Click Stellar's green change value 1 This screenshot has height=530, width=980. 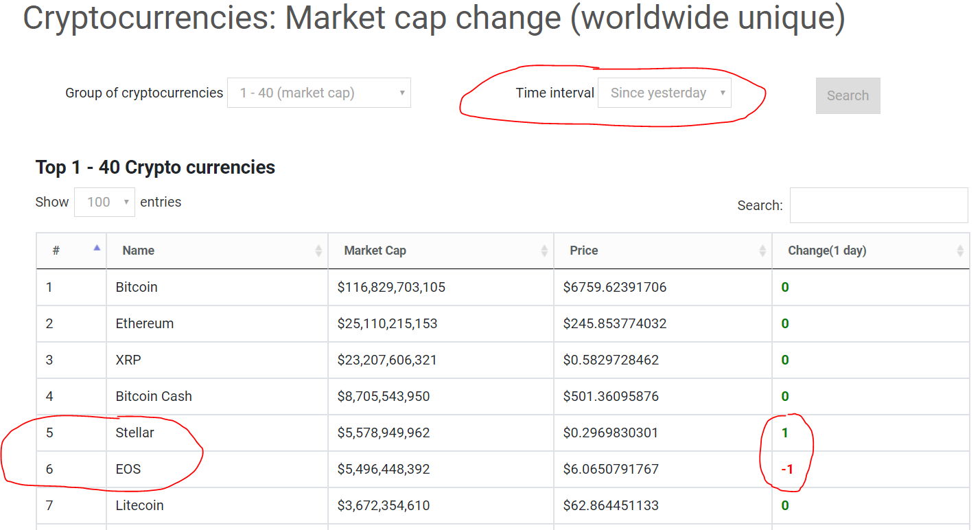pyautogui.click(x=785, y=433)
